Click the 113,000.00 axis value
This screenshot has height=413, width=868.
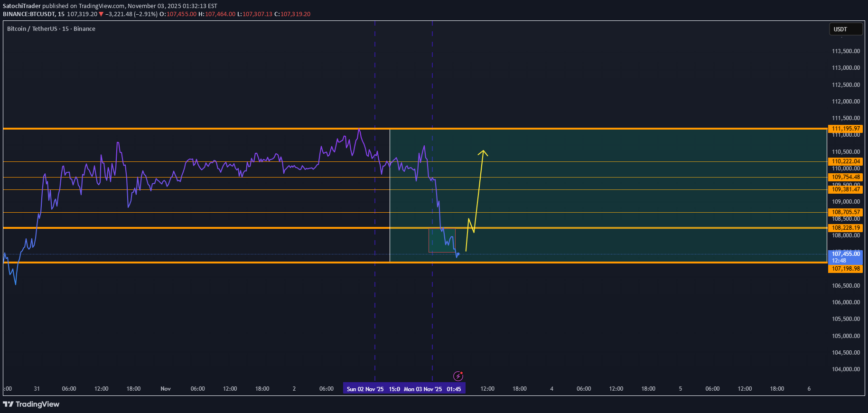pyautogui.click(x=846, y=68)
